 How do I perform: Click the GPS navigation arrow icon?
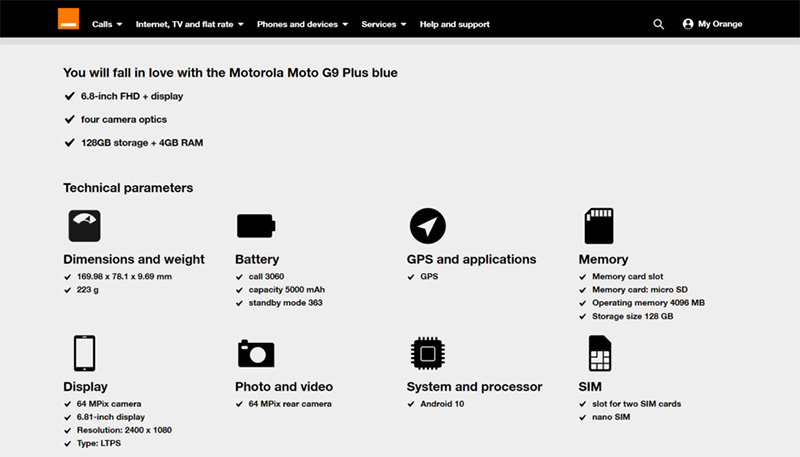427,225
